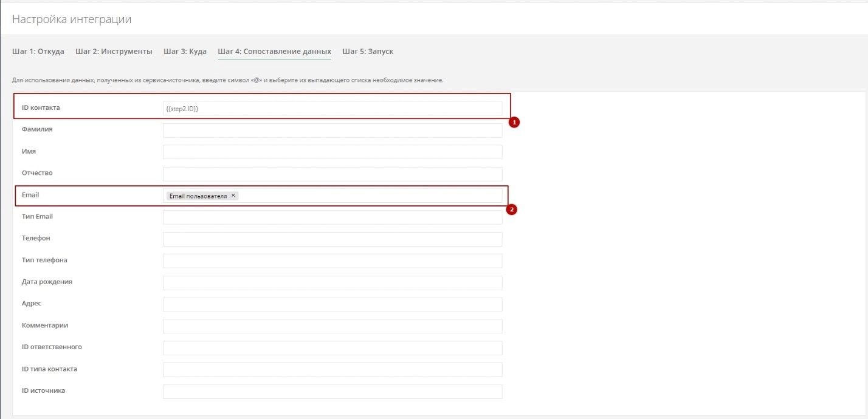Open the Шаг 5: Запуск tab
Image resolution: width=868 pixels, height=419 pixels.
368,52
